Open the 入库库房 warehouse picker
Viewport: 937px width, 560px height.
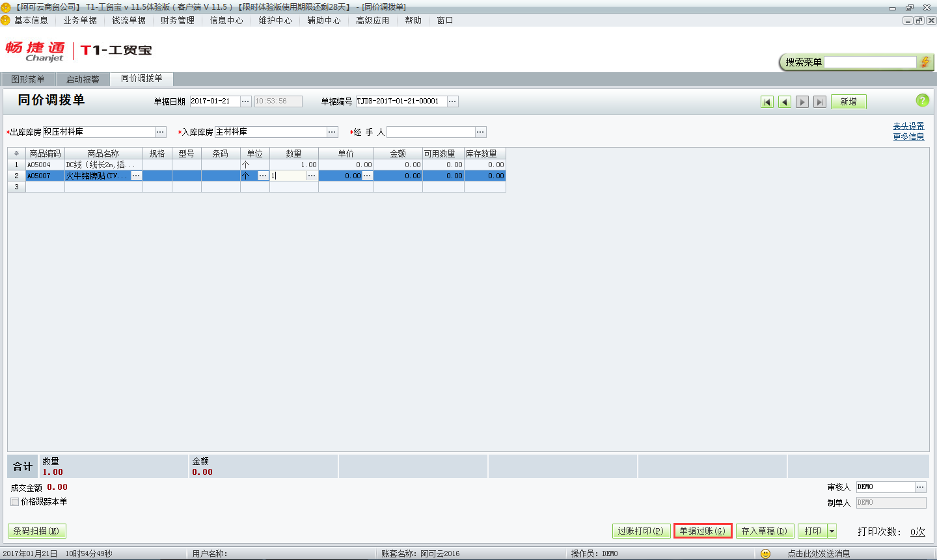point(333,131)
